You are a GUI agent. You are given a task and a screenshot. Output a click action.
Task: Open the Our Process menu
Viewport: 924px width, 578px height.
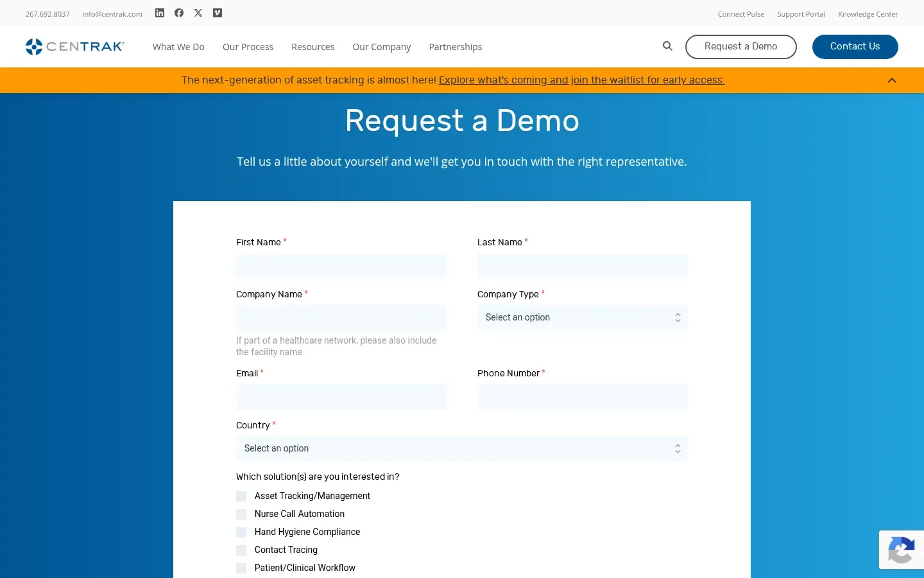point(248,47)
